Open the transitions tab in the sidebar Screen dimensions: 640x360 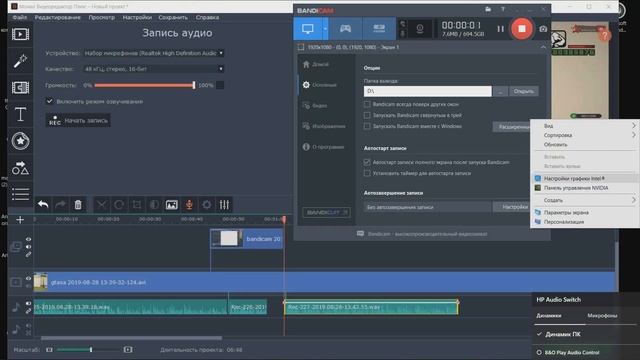click(20, 88)
